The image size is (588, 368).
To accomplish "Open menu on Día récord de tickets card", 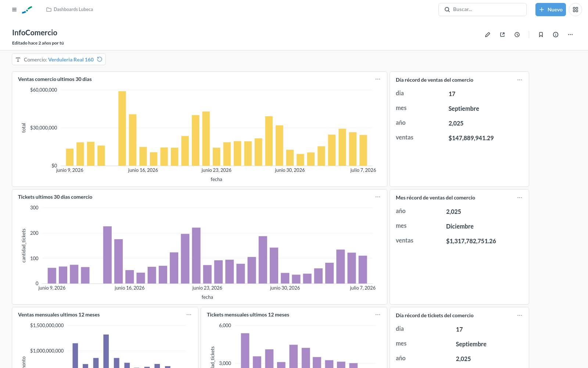I will pyautogui.click(x=520, y=315).
